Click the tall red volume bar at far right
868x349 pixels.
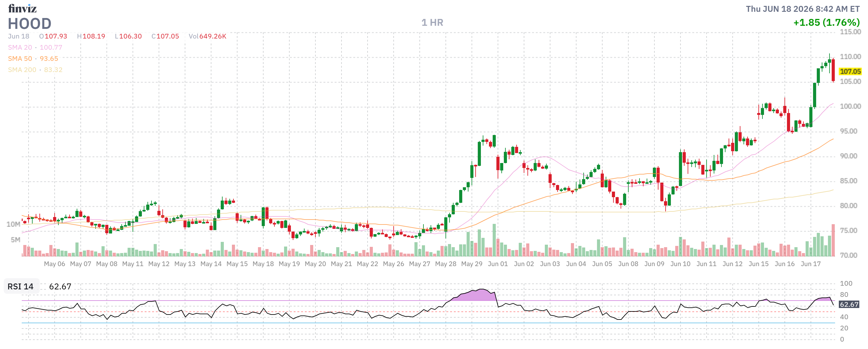coord(833,241)
